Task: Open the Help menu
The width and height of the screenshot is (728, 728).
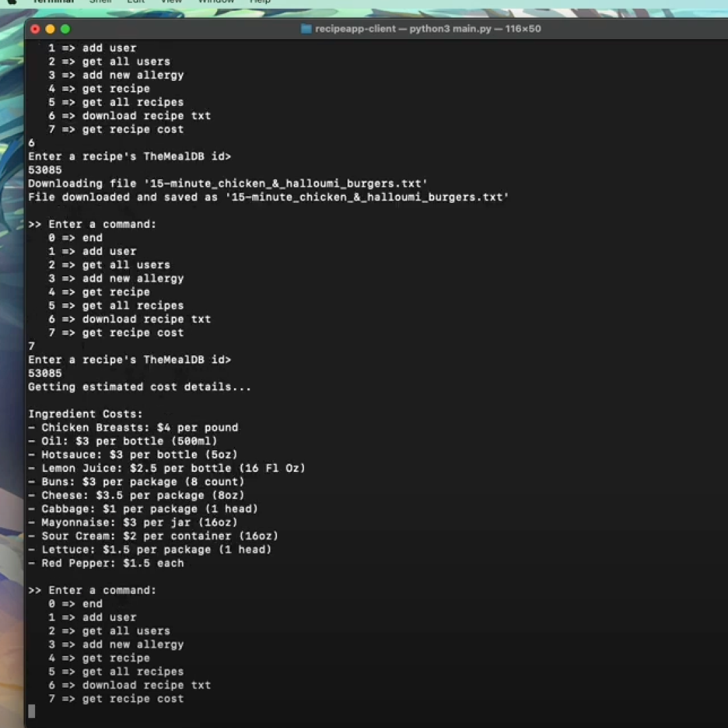Action: coord(260,1)
